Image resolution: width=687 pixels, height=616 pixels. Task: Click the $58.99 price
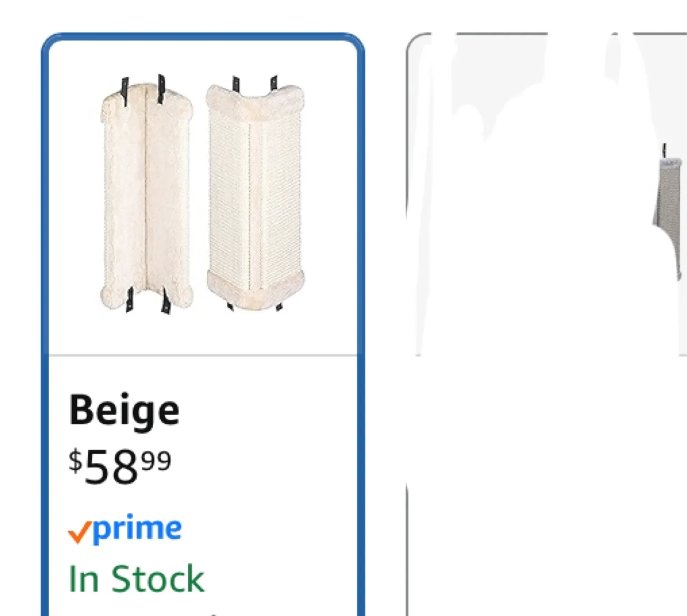coord(119,467)
